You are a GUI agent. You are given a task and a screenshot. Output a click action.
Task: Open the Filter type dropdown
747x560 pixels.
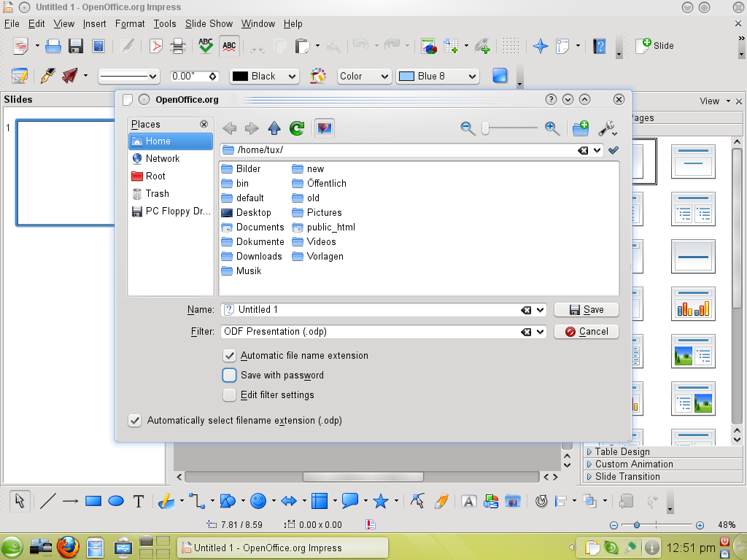(x=540, y=332)
